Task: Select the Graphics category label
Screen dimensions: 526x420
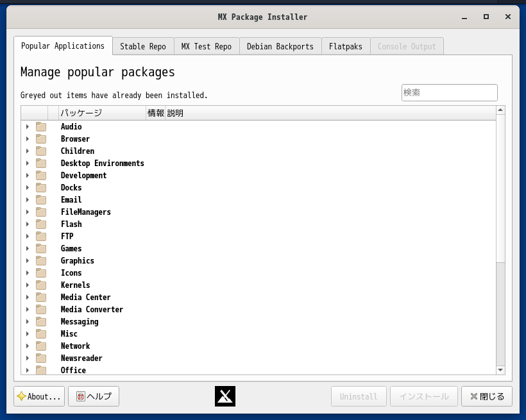Action: [x=77, y=260]
